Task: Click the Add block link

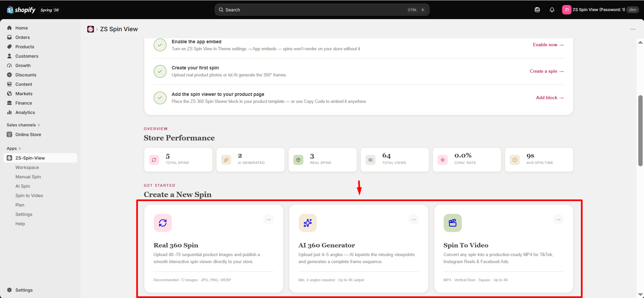Action: click(550, 98)
